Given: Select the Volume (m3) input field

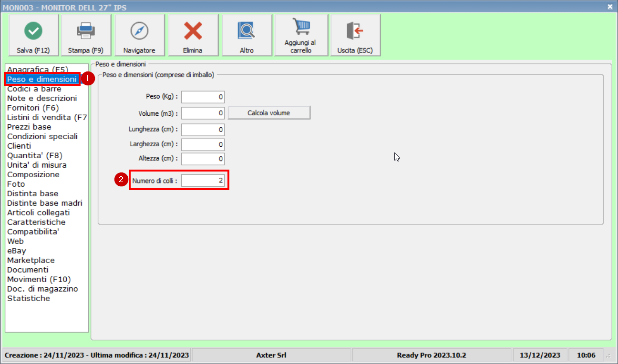Looking at the screenshot, I should [203, 113].
